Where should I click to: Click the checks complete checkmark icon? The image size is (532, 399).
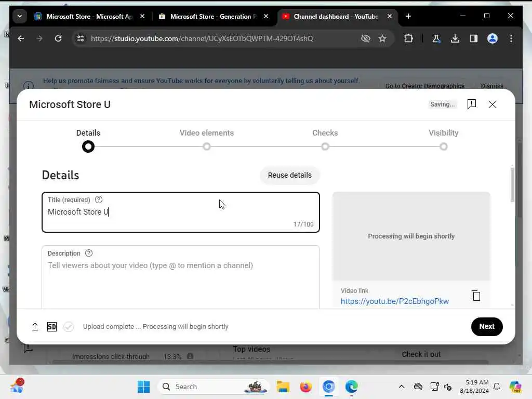tap(69, 327)
